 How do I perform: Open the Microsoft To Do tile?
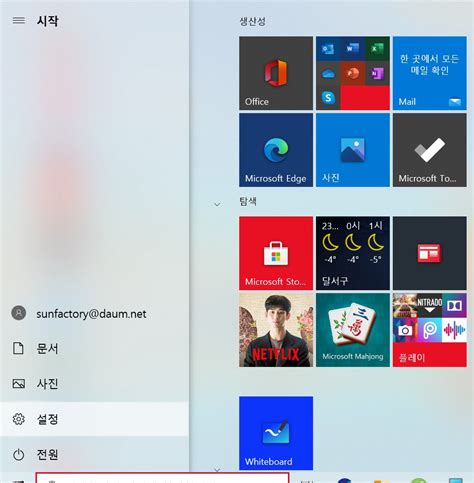point(430,150)
